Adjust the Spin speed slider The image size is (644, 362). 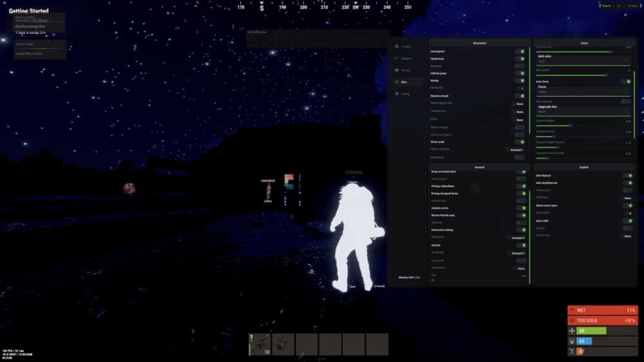click(x=583, y=75)
